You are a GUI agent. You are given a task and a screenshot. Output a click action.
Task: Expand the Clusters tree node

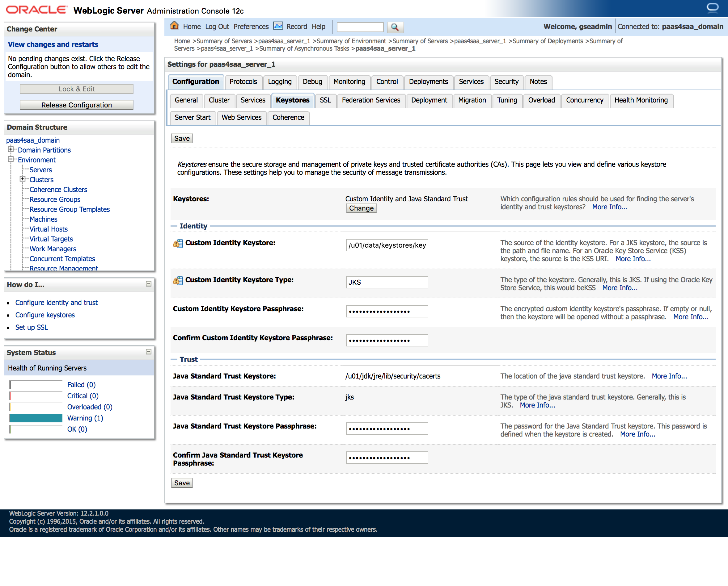click(23, 179)
